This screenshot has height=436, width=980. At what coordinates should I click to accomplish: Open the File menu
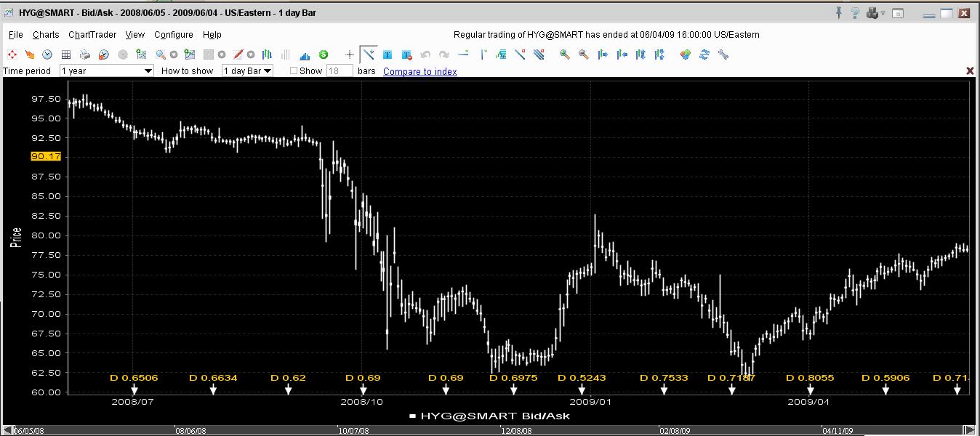[x=16, y=34]
